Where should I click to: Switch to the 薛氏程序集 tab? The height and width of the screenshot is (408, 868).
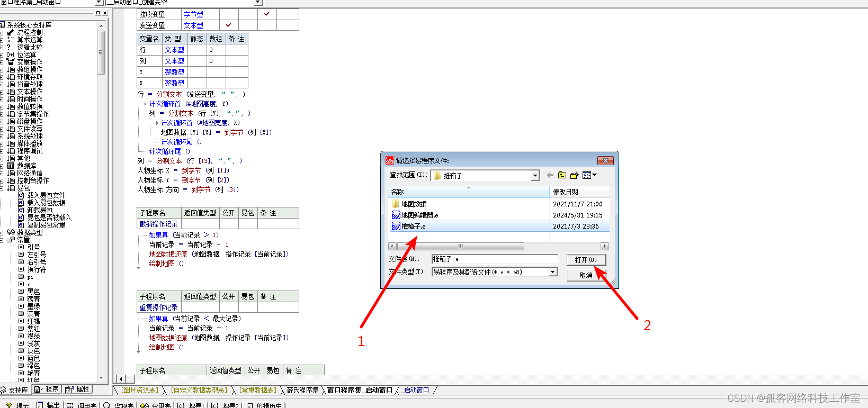pos(303,391)
